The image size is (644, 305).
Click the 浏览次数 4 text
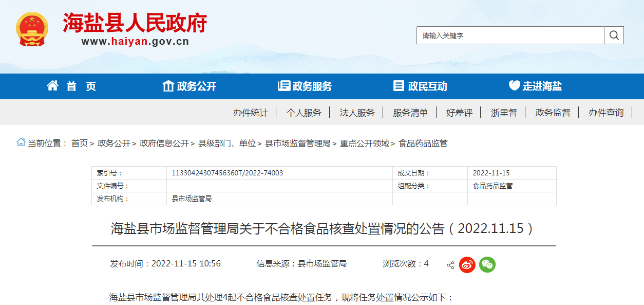click(x=406, y=264)
